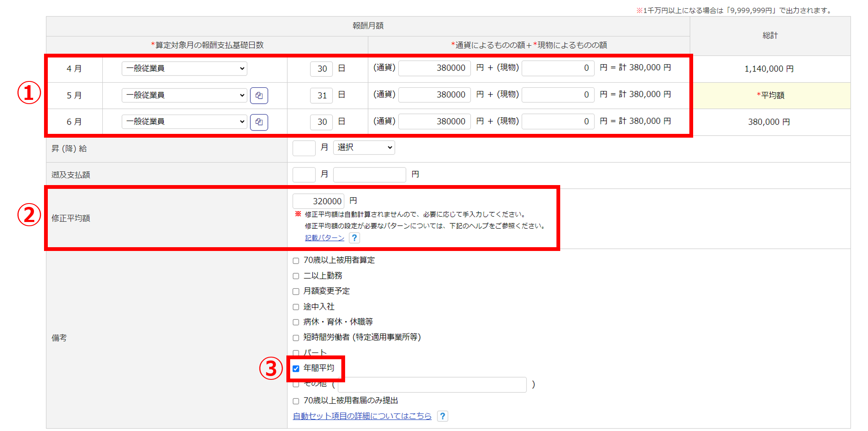Check the 二以上勤務 option
Screen dimensions: 868x431
pyautogui.click(x=296, y=276)
